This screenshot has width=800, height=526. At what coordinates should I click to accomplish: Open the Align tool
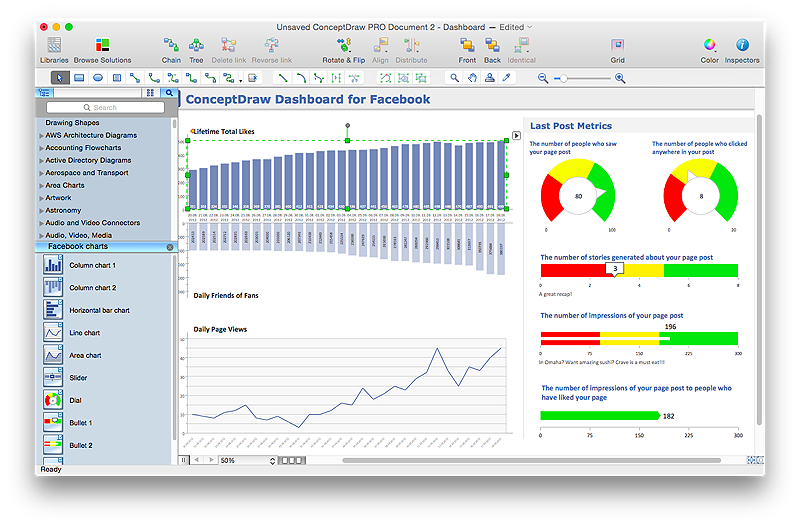[x=380, y=50]
